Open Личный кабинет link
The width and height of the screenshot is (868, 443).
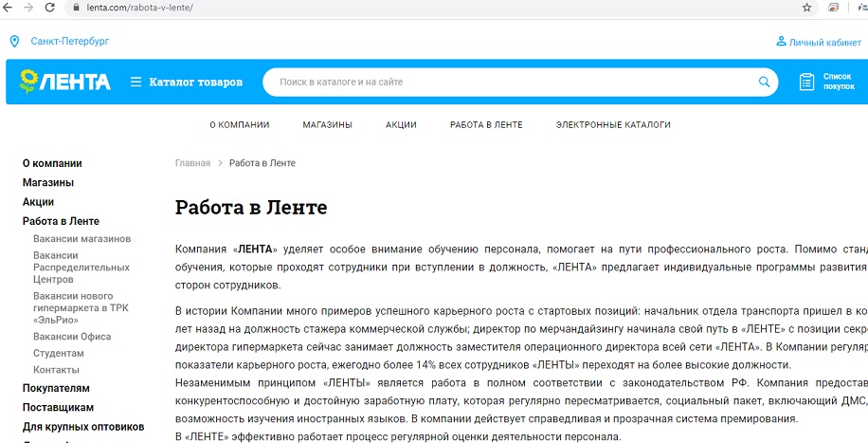[824, 43]
